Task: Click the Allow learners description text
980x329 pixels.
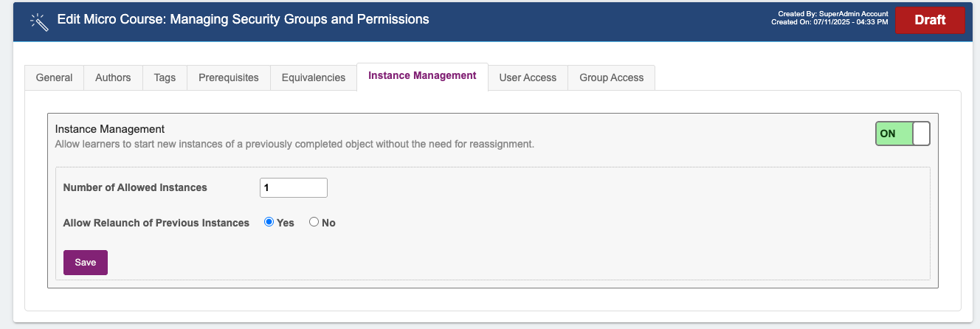Action: [x=294, y=144]
